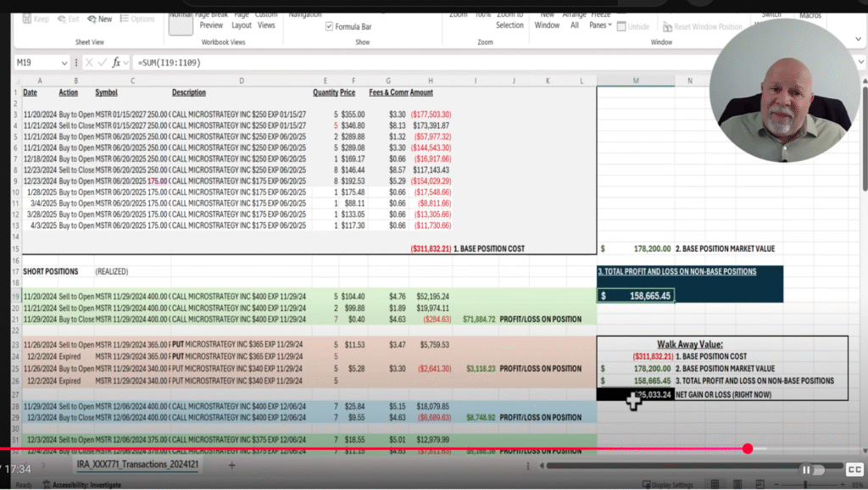Expand the Name Box dropdown
868x490 pixels.
(64, 63)
